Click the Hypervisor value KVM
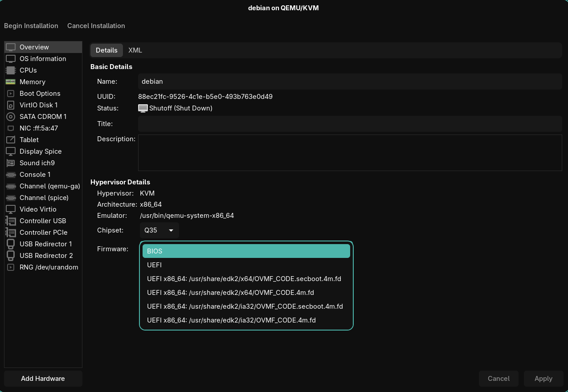The image size is (568, 392). [x=147, y=193]
